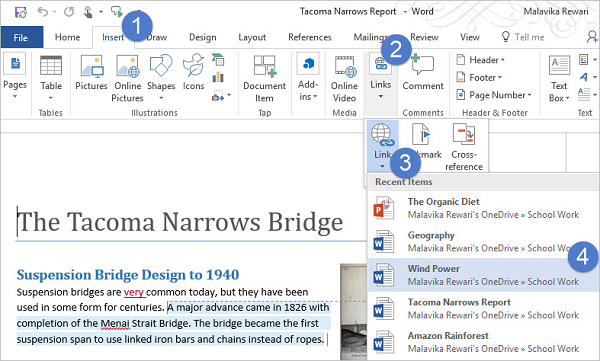Click the Malavika Rewari account name
Image resolution: width=600 pixels, height=361 pixels.
tap(556, 11)
